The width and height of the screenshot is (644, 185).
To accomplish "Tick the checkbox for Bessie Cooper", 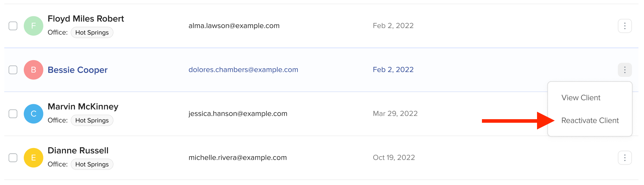I will pyautogui.click(x=13, y=70).
